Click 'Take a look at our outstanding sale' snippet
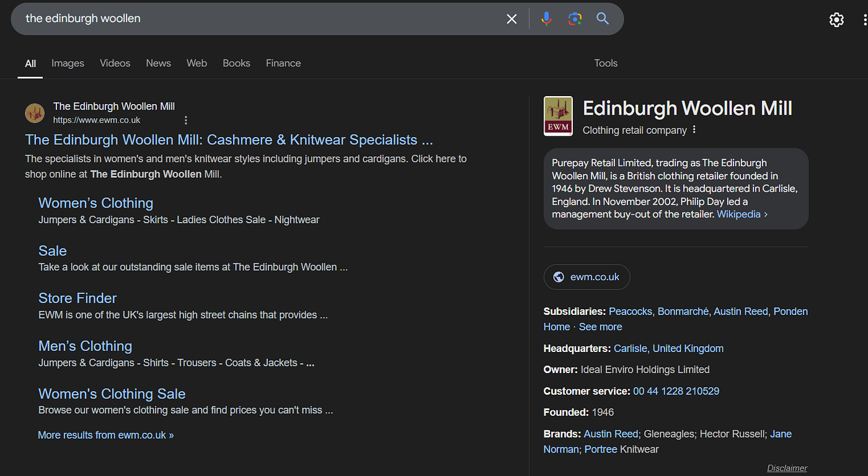 click(193, 268)
